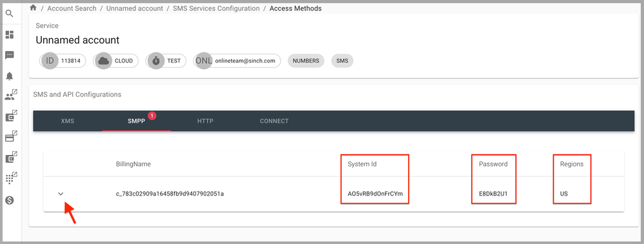
Task: Expand the c_783c02909a16458fb9d9407902051a row
Action: tap(61, 194)
